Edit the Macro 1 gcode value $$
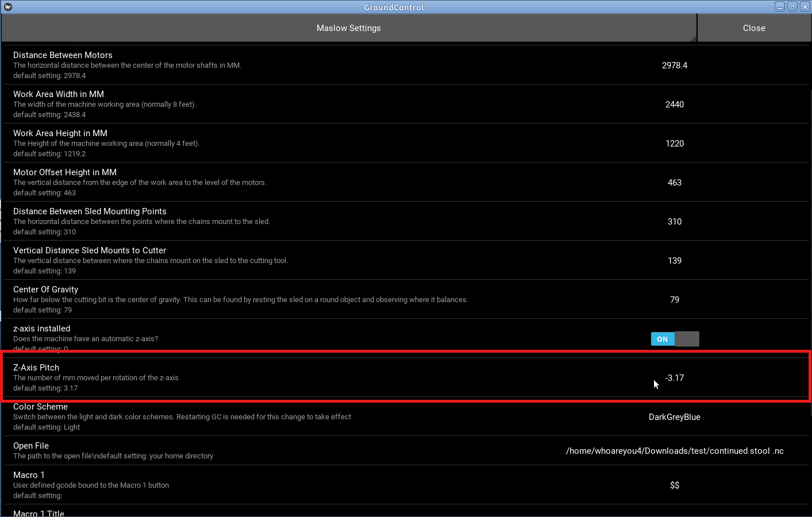The width and height of the screenshot is (812, 517). [x=675, y=485]
